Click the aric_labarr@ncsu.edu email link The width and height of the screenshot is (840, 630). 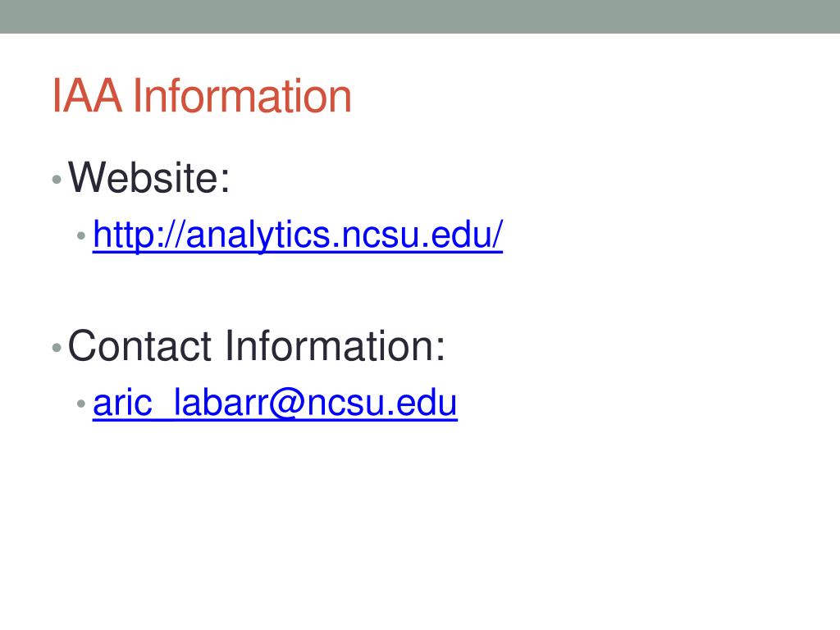point(275,403)
